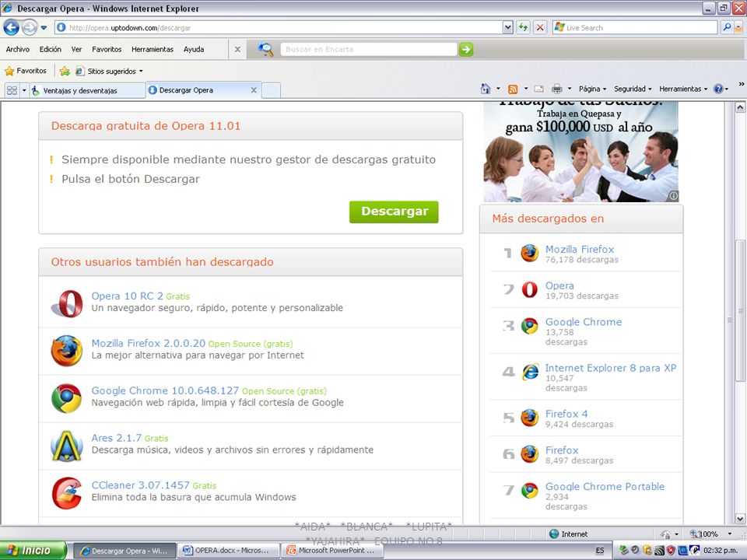Click the Stop loading red X icon
This screenshot has width=747, height=560.
point(540,28)
